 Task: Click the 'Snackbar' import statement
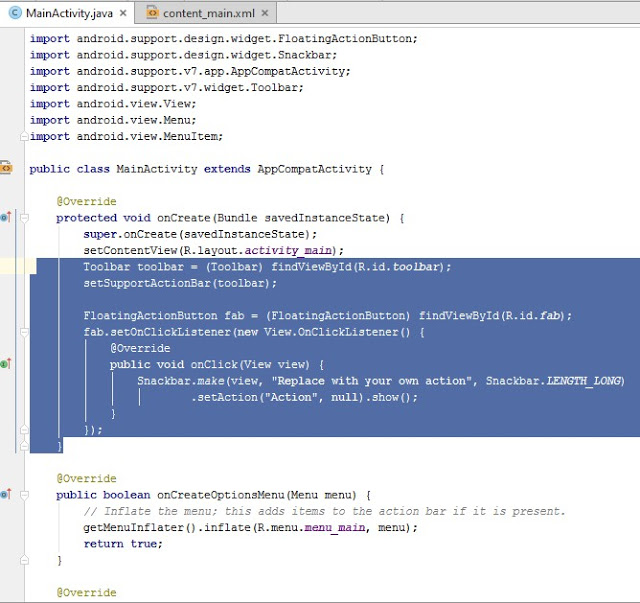pos(184,55)
